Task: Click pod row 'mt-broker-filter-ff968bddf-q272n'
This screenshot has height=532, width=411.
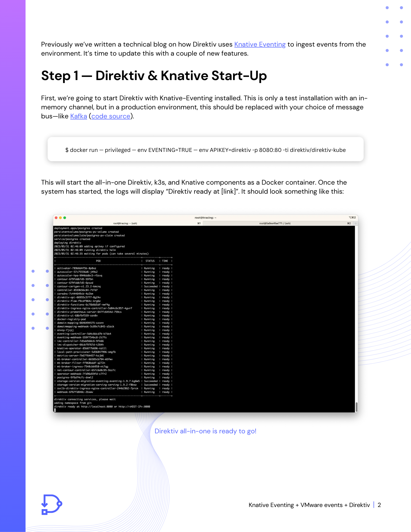Action: coord(113,363)
